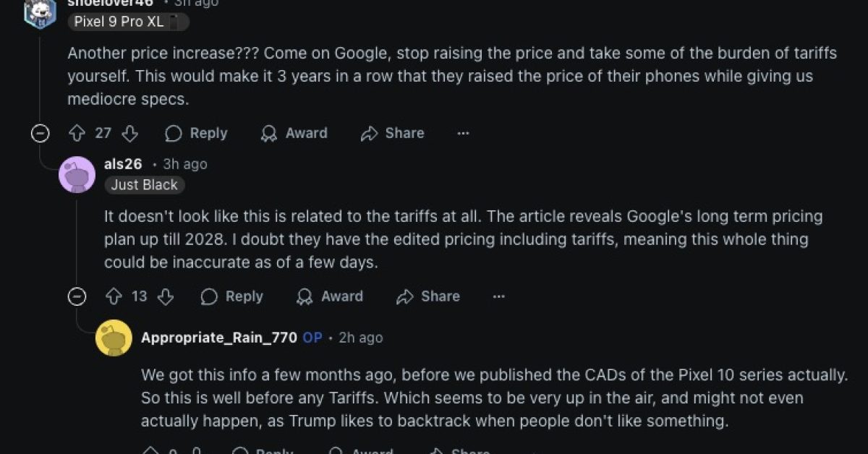Open als26's user profile link
This screenshot has width=868, height=454.
point(123,164)
